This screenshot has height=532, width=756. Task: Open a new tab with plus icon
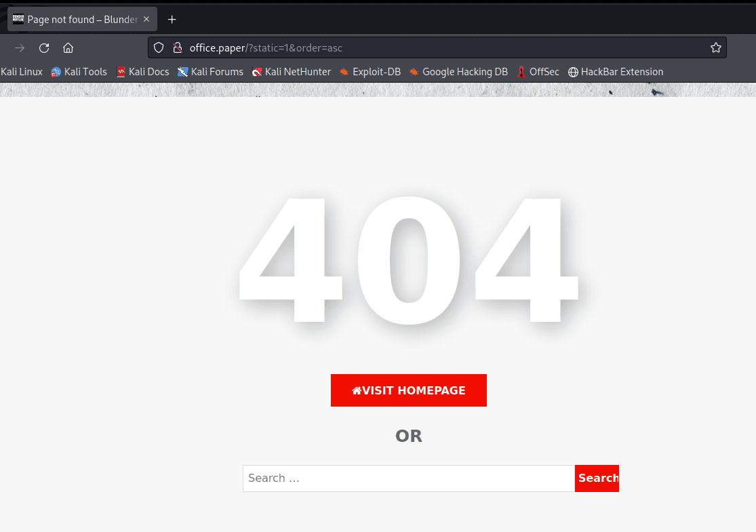[x=172, y=20]
